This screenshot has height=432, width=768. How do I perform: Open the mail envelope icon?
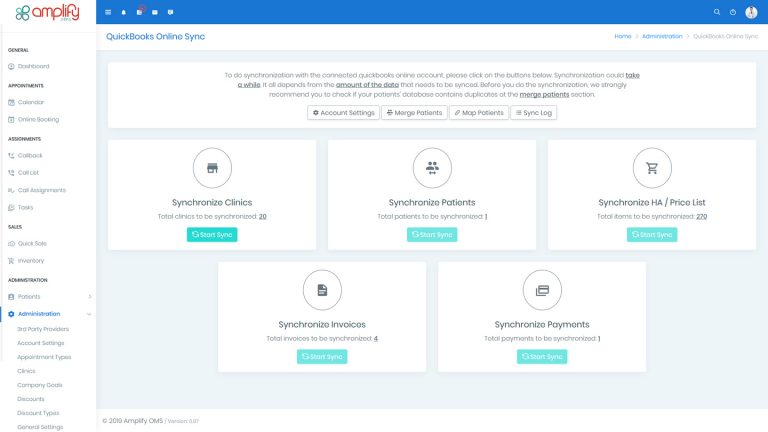click(155, 12)
